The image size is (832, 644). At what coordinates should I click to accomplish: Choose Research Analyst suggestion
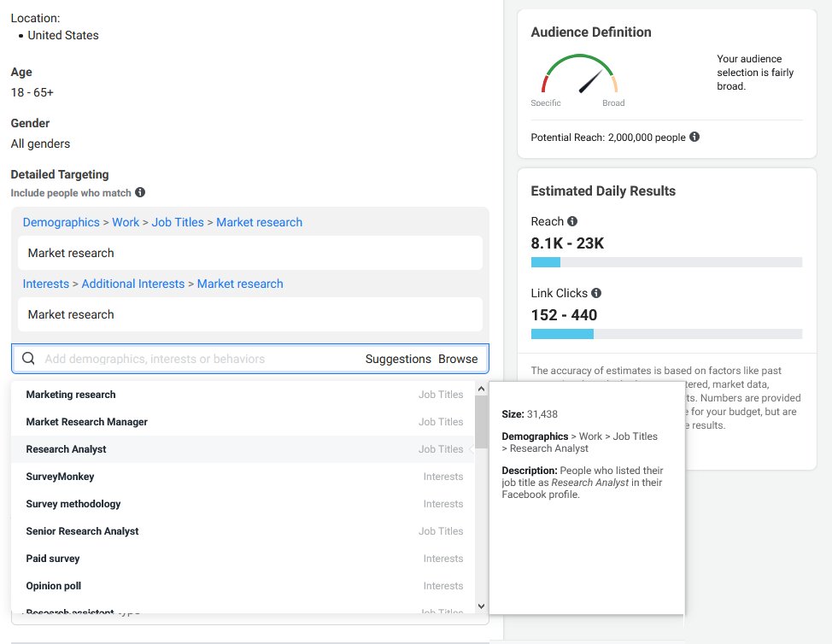coord(243,449)
